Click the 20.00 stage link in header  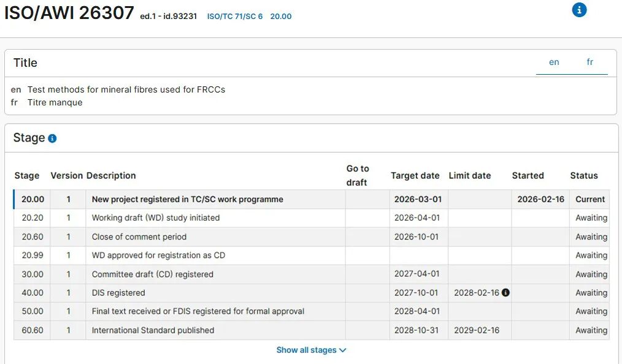(x=281, y=17)
